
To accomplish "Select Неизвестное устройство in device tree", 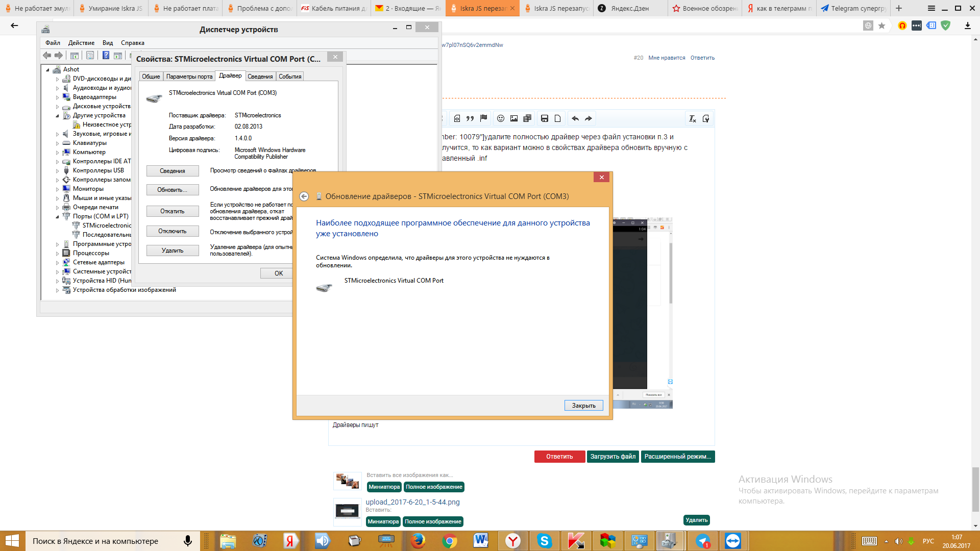I will click(x=106, y=124).
